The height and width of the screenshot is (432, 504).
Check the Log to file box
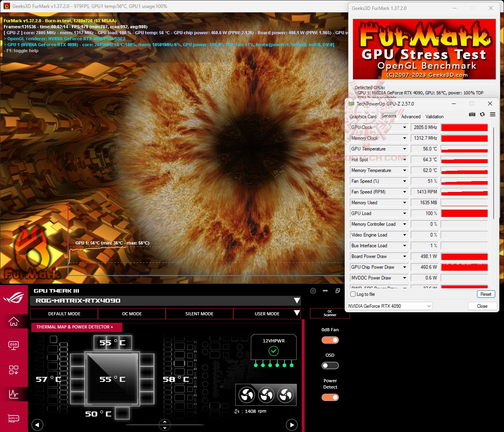coord(353,294)
